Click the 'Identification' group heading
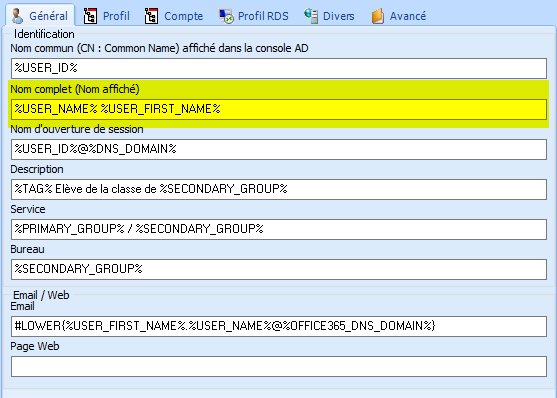557x398 pixels. pyautogui.click(x=44, y=34)
